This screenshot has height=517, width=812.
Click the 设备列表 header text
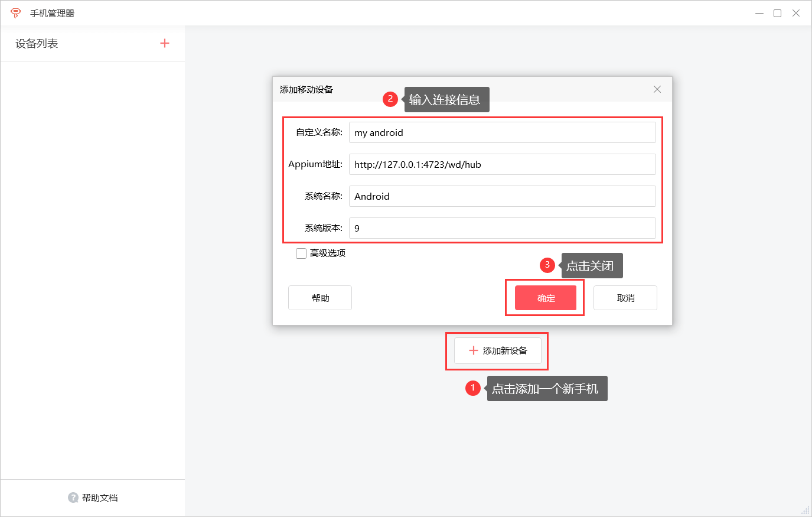(x=37, y=44)
